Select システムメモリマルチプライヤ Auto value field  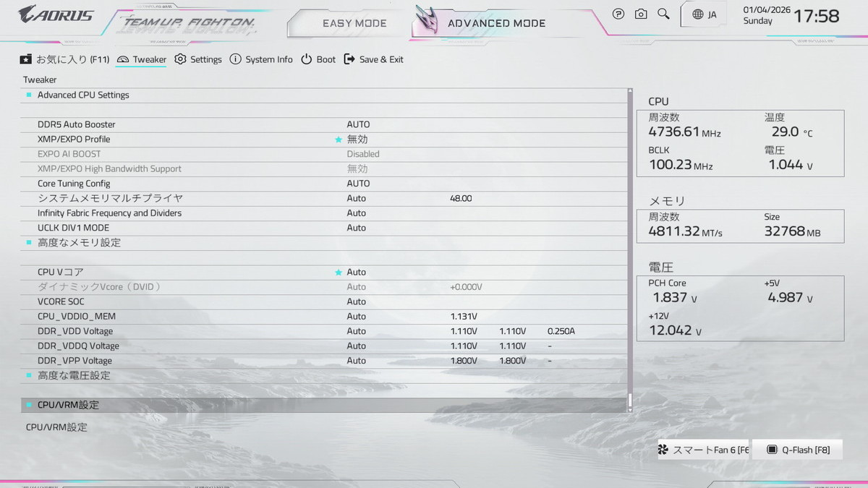357,198
